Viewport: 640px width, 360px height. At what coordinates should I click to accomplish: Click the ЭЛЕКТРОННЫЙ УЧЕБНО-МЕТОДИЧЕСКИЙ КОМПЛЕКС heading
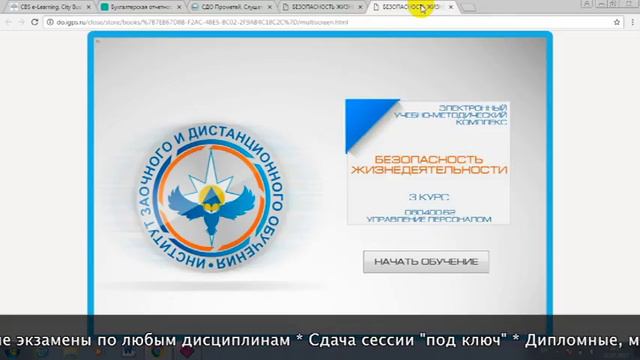click(451, 115)
